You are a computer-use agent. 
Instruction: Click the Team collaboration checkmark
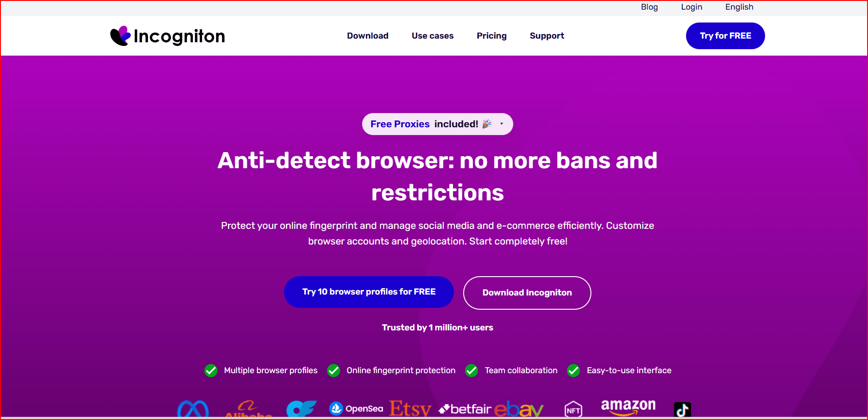tap(471, 370)
